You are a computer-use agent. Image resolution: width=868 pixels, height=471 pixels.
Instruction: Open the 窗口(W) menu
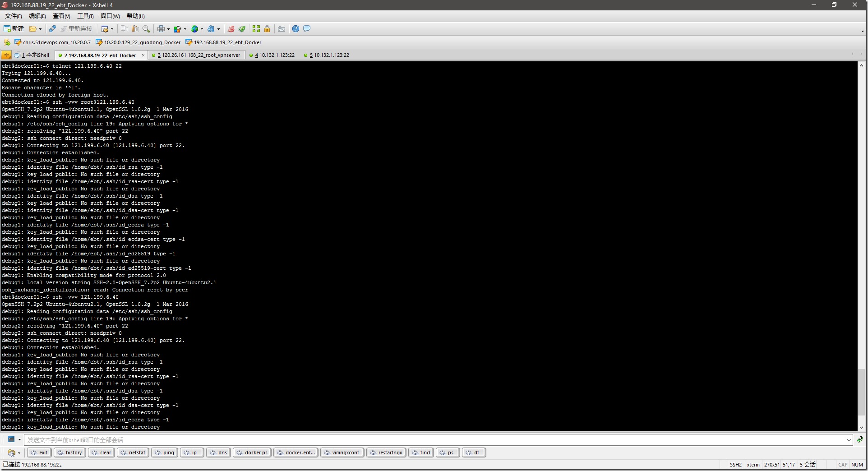[x=110, y=16]
